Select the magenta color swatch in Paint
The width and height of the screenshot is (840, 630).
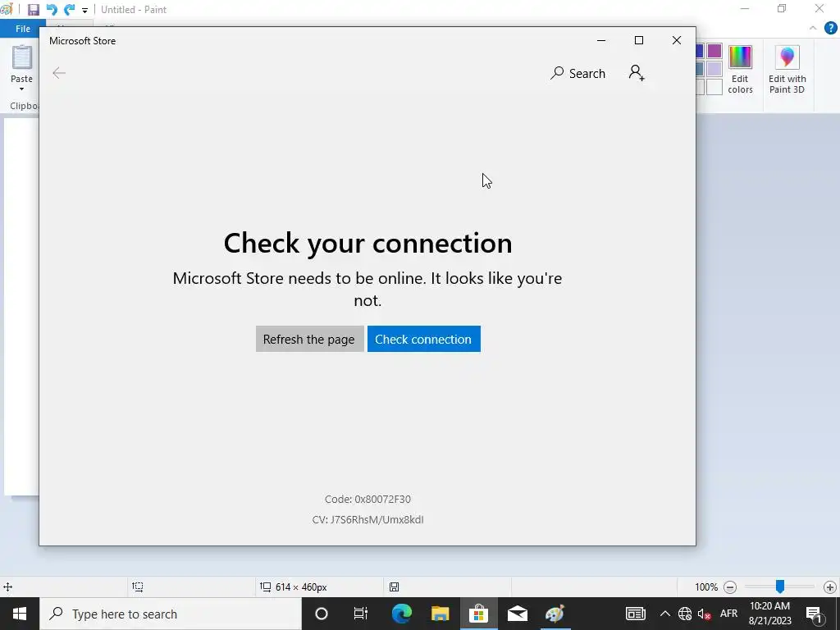point(714,52)
